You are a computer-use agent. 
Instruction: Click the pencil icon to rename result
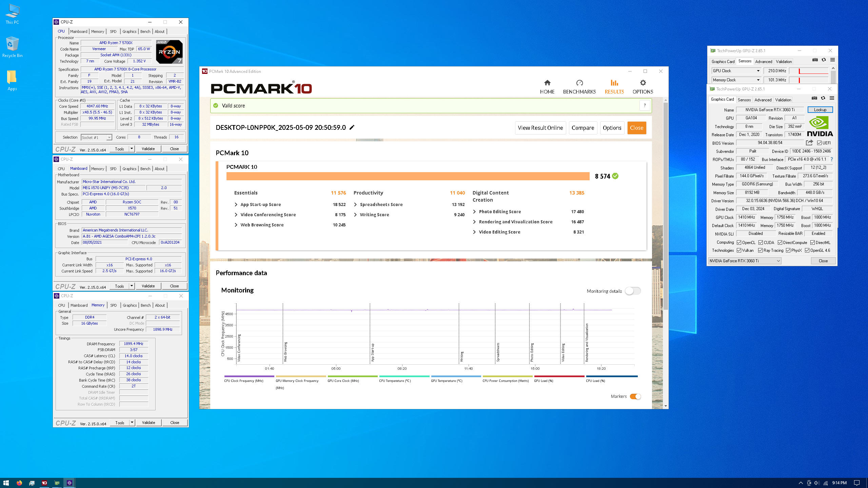coord(352,127)
